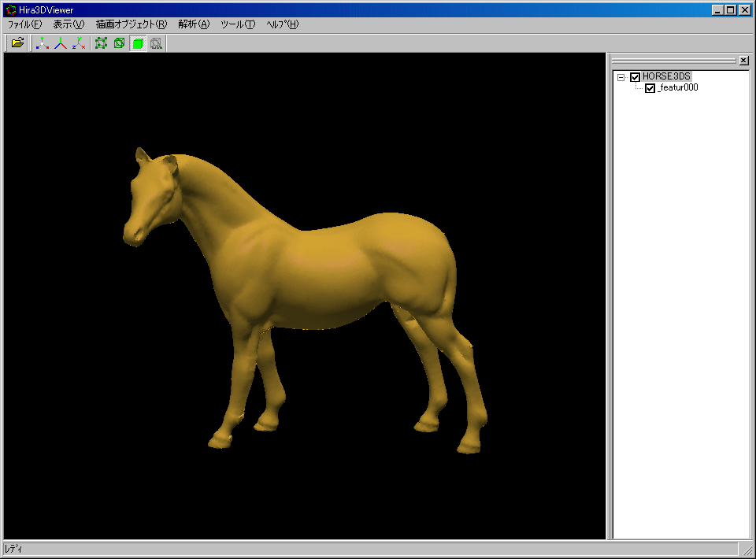Select the Z-X axis view icon
This screenshot has height=559, width=756.
(78, 43)
